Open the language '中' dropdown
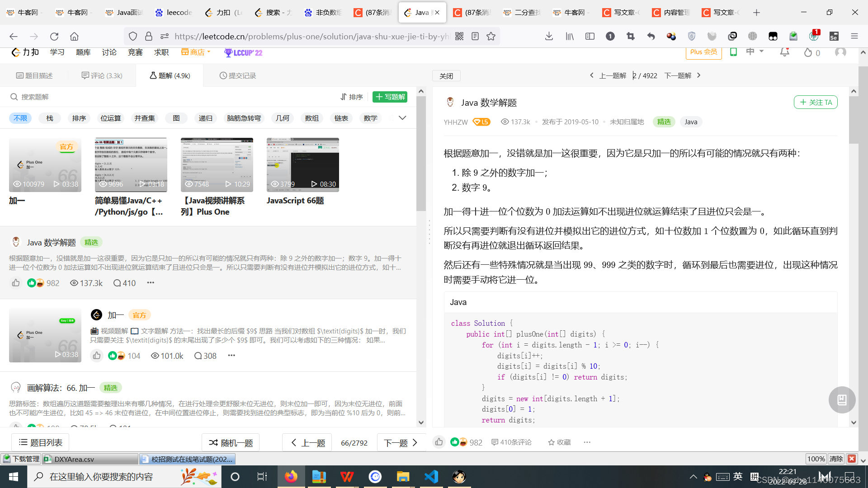The height and width of the screenshot is (488, 868). 755,52
